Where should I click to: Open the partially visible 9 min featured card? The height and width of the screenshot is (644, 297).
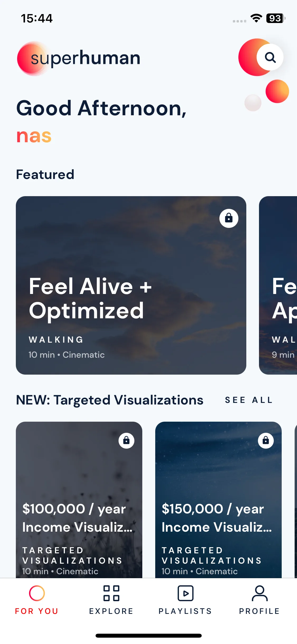[278, 285]
